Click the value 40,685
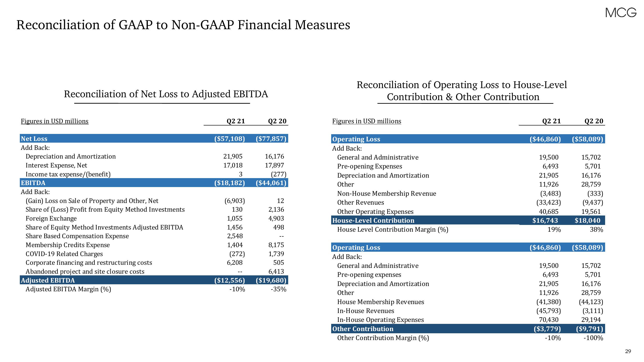Viewport: 644px width, 362px height. (x=549, y=212)
